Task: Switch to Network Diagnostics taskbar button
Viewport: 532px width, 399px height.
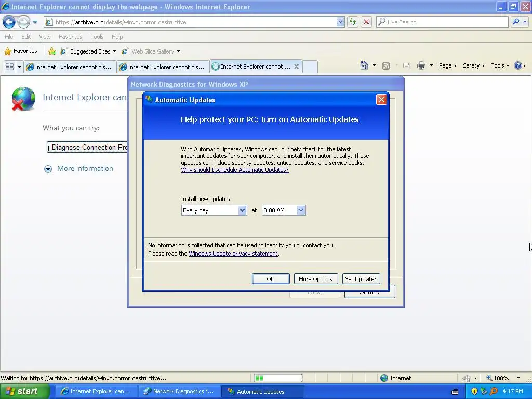Action: [x=179, y=392]
